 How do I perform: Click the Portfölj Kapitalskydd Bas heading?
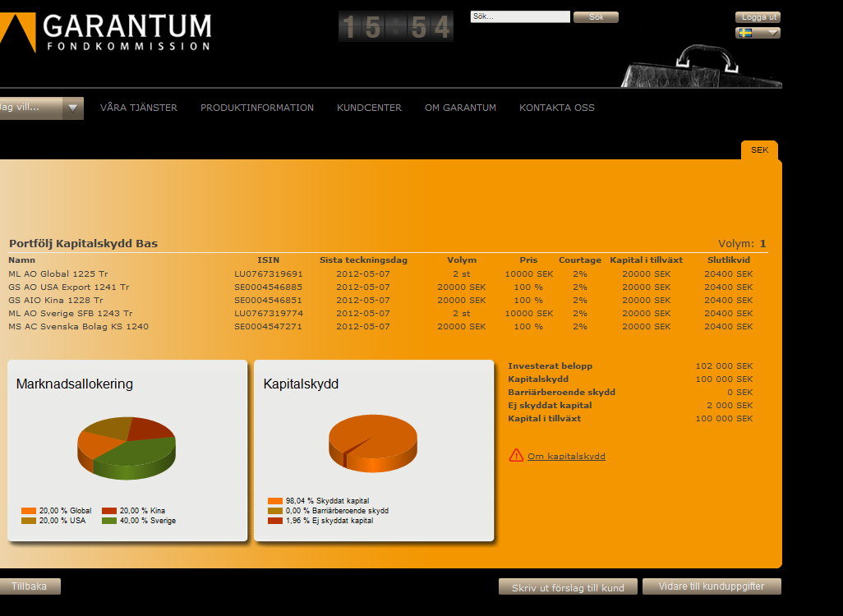[83, 243]
